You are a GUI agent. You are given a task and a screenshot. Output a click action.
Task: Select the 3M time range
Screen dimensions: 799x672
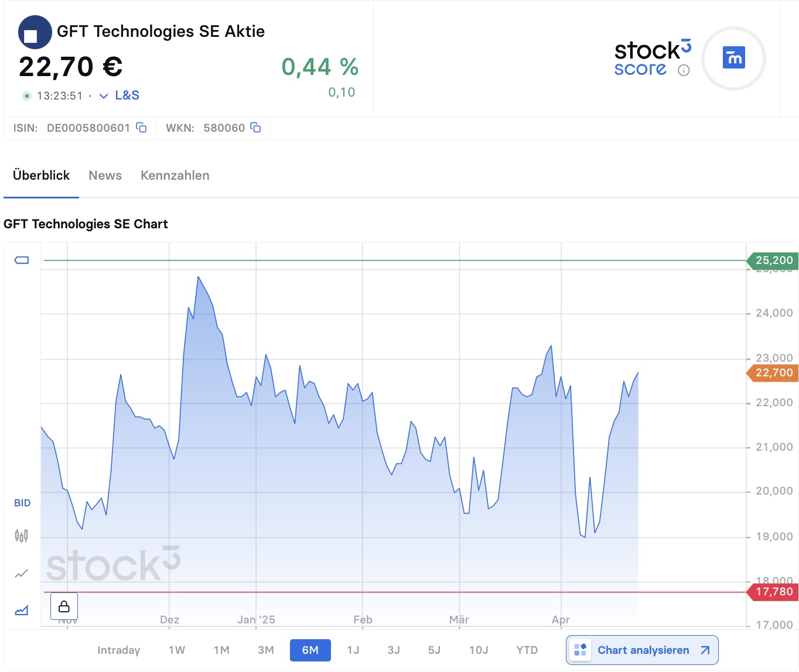click(x=266, y=650)
